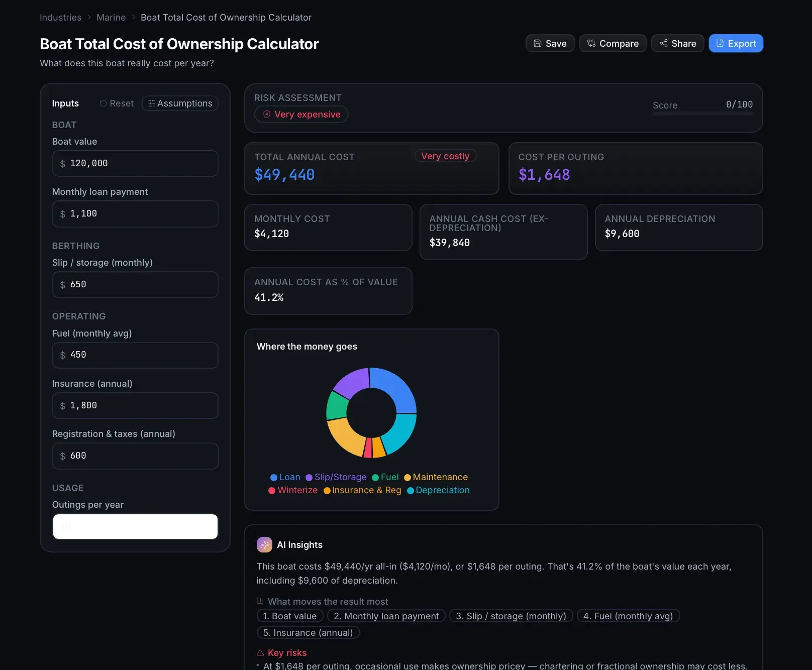This screenshot has width=812, height=670.
Task: Open the Assumptions panel
Action: point(180,103)
